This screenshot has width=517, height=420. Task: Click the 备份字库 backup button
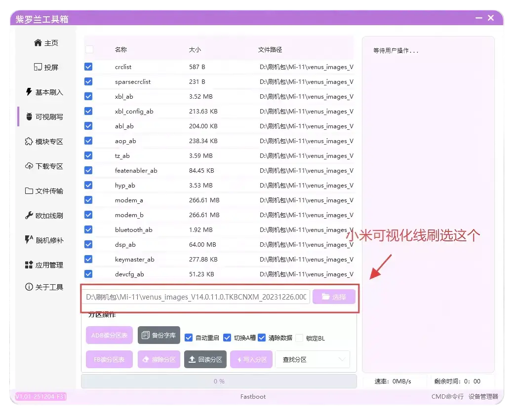[159, 335]
